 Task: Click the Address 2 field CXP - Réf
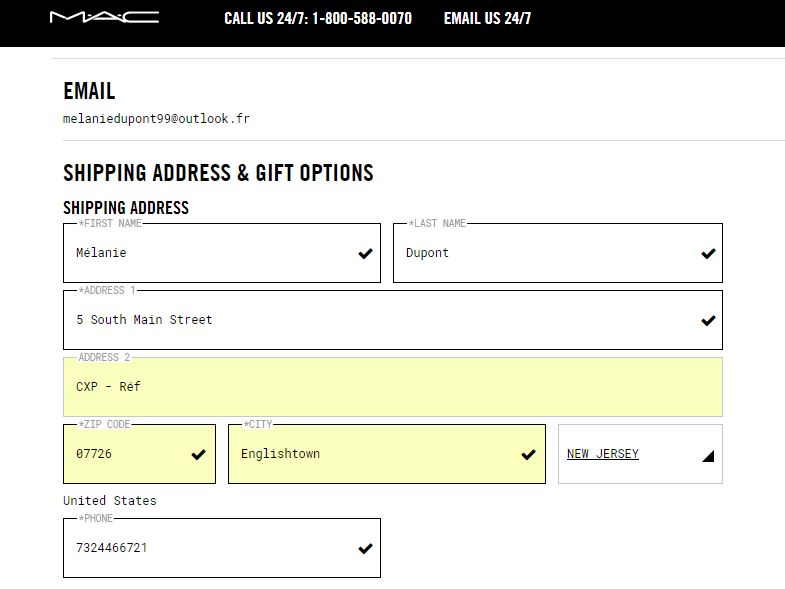(393, 387)
